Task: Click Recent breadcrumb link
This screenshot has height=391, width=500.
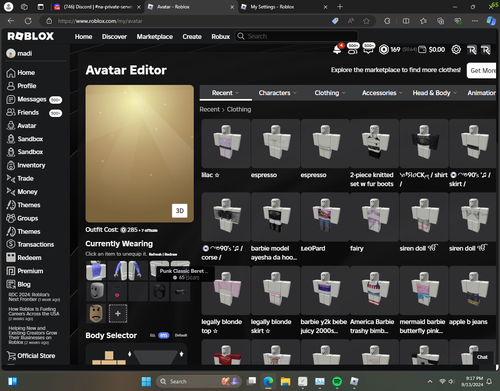Action: pos(210,109)
